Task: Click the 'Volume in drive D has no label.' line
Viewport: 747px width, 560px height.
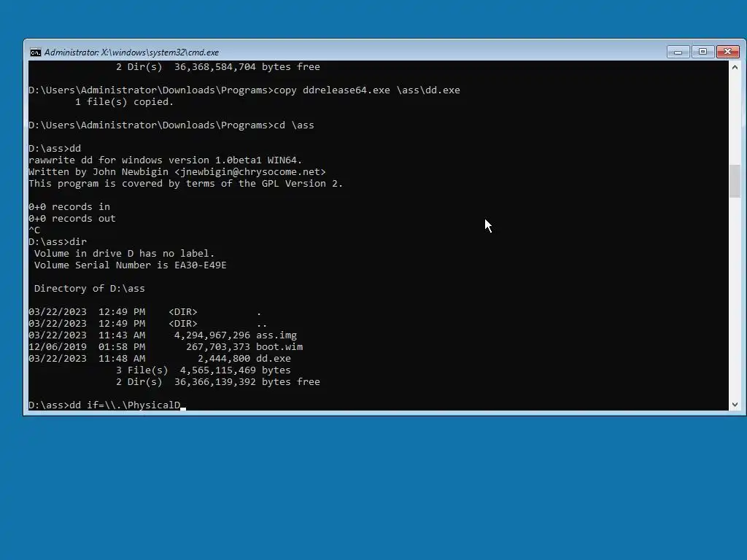Action: 124,253
